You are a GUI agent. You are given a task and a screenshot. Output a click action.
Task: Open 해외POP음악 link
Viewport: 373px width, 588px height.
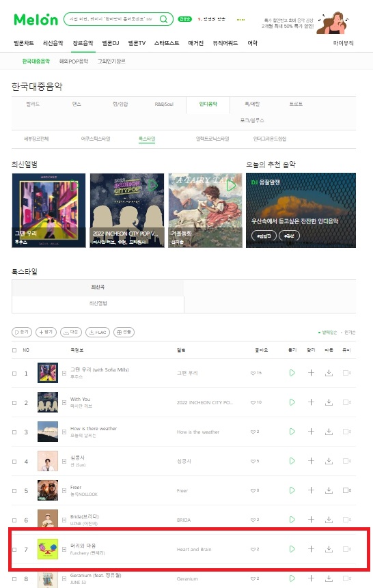point(74,61)
